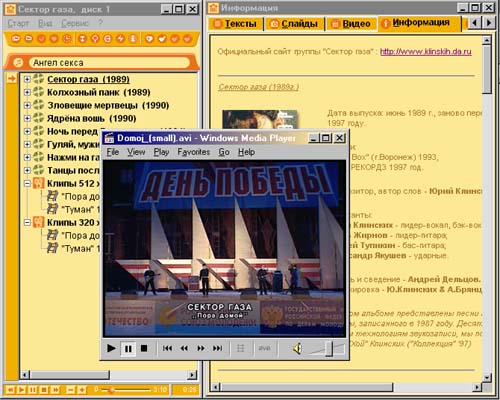Click the clip icon of the first "Туман" entry
Viewport: 500px width, 400px height.
tap(52, 209)
